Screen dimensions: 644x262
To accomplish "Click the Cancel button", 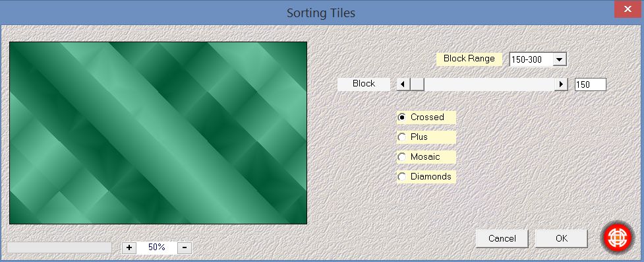I will 502,238.
